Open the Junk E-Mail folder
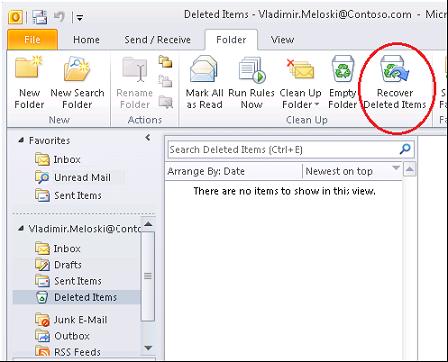 (x=71, y=320)
